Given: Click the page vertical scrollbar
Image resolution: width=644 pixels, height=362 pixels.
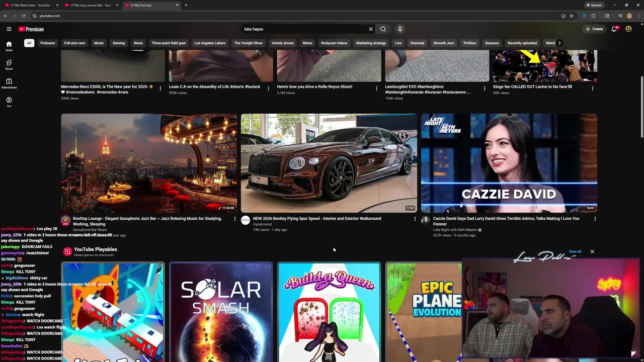Looking at the screenshot, I should (641, 107).
